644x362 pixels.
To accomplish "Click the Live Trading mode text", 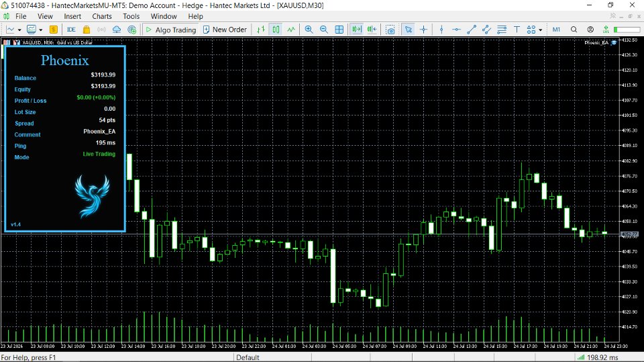I will (99, 154).
